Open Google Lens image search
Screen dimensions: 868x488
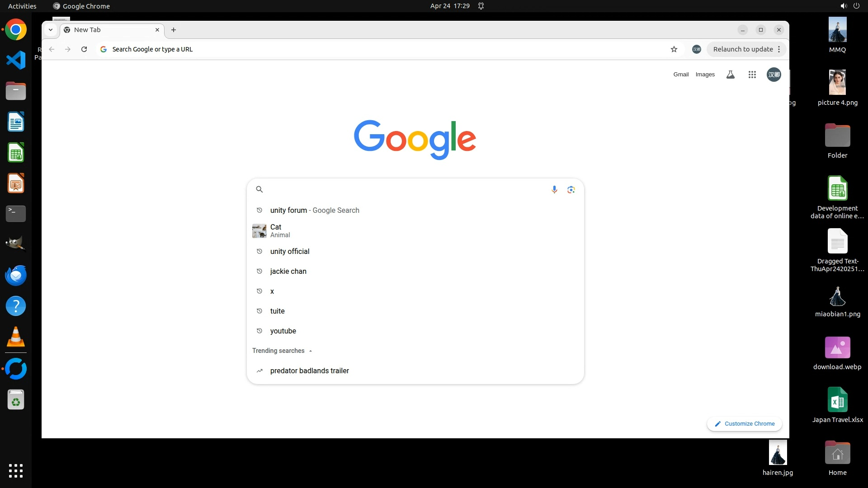tap(571, 190)
